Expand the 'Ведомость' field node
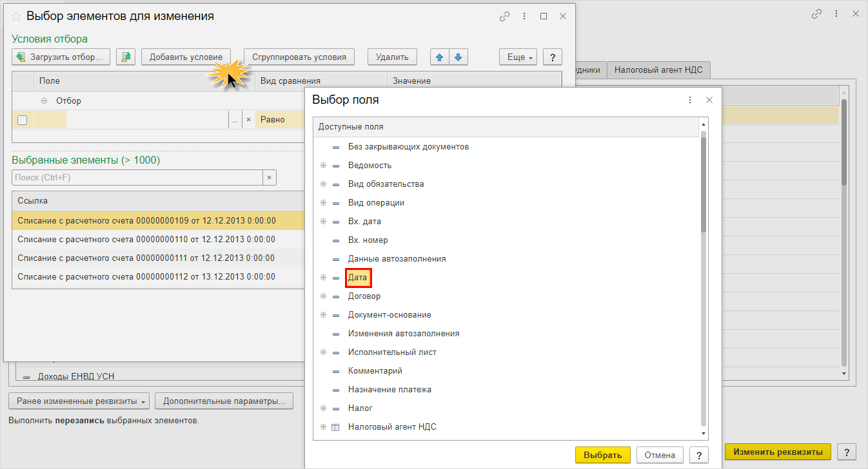Image resolution: width=868 pixels, height=469 pixels. pos(323,166)
